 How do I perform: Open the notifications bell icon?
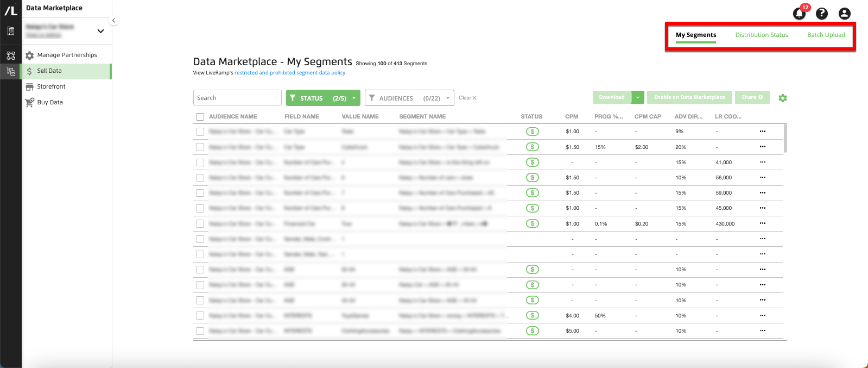coord(799,14)
